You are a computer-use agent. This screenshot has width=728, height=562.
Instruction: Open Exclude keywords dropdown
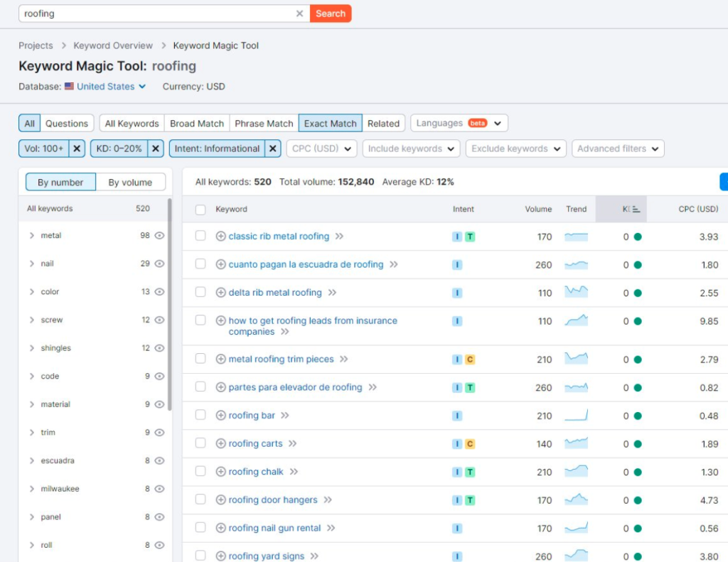point(516,148)
